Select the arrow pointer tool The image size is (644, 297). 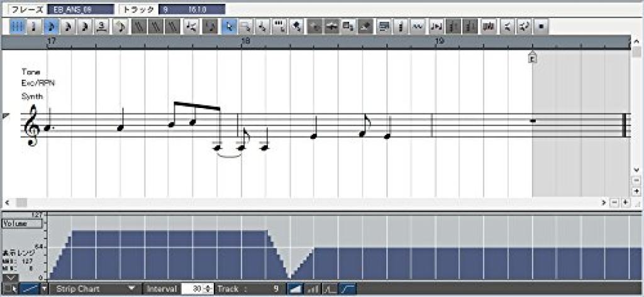(x=229, y=26)
